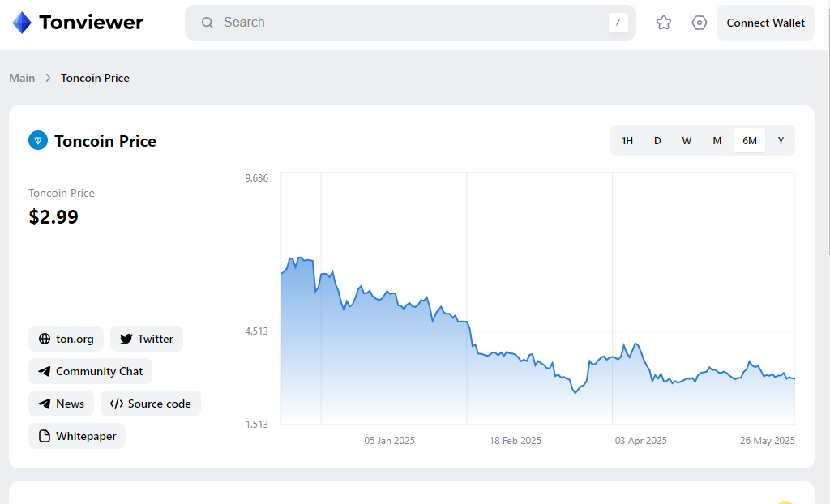Viewport: 830px width, 504px height.
Task: Click the Telegram icon on Community Chat
Action: tap(45, 371)
